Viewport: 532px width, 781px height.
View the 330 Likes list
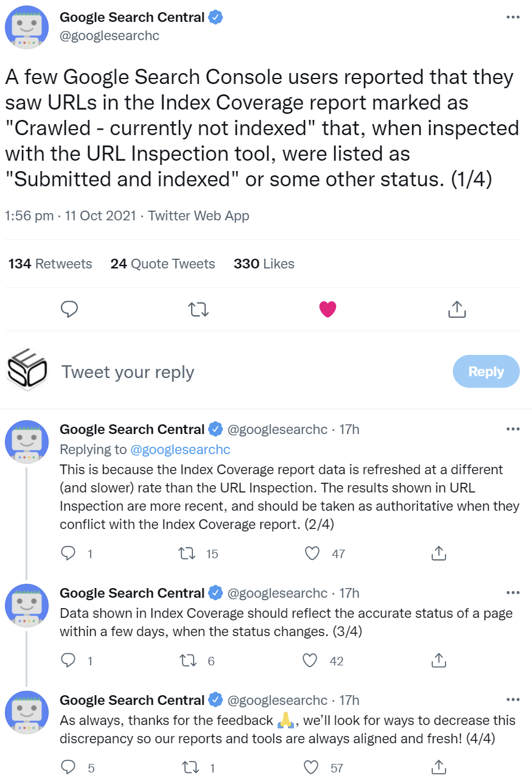click(x=264, y=264)
